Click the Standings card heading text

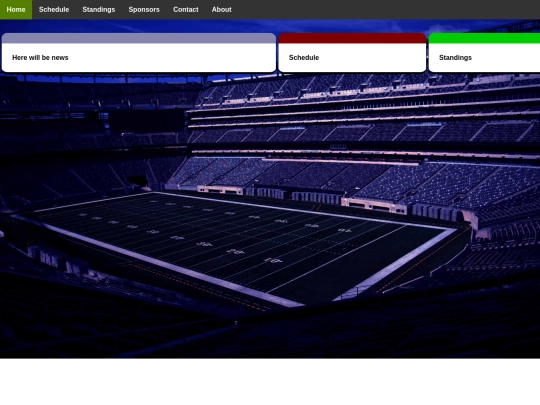point(455,58)
